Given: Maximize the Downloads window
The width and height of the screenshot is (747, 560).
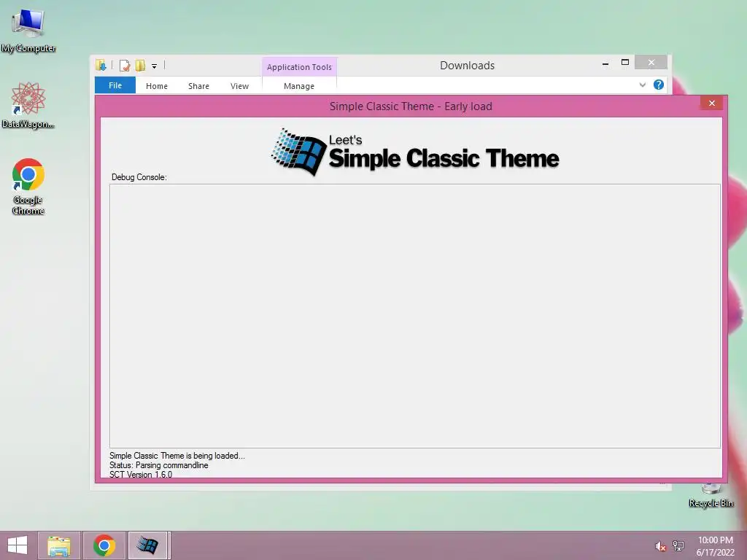Looking at the screenshot, I should coord(625,63).
